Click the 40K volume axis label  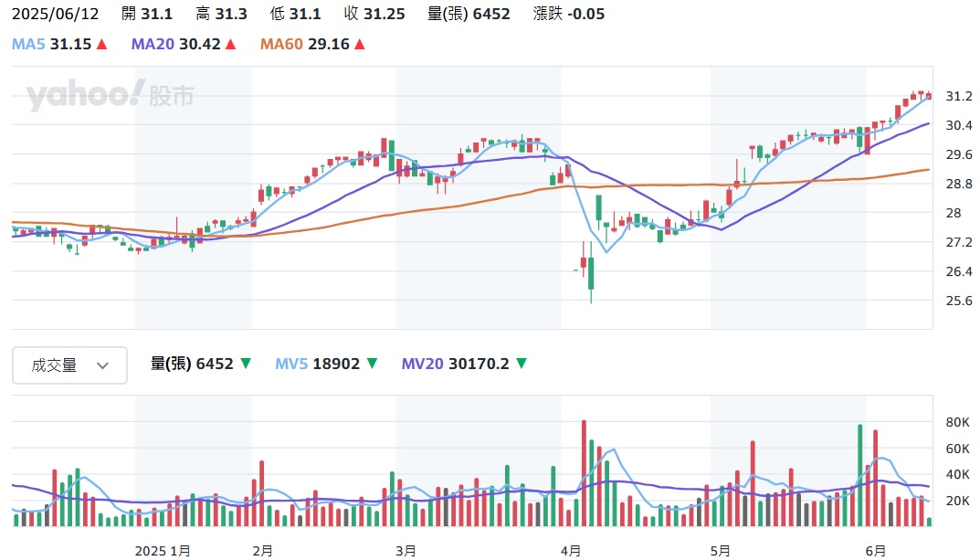[957, 474]
